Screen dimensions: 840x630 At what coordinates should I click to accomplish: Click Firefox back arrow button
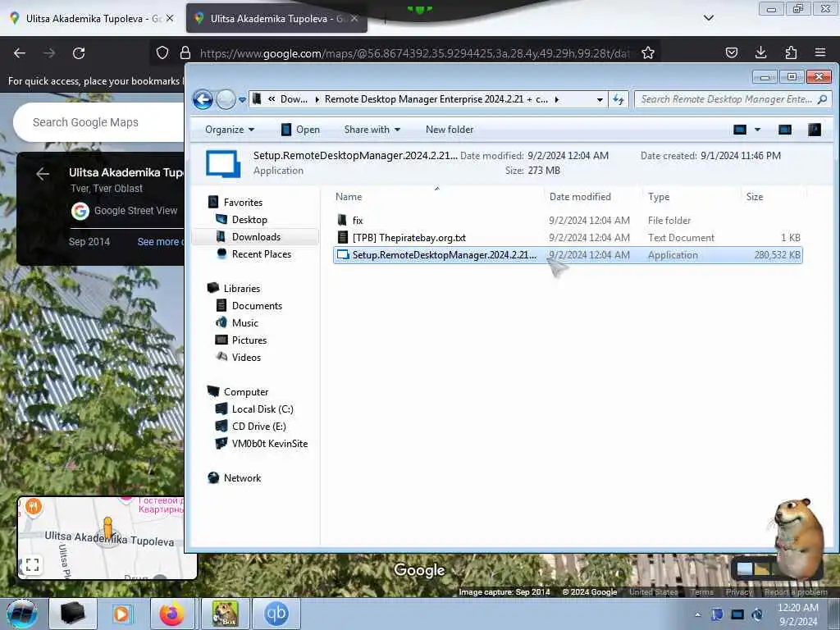(20, 53)
